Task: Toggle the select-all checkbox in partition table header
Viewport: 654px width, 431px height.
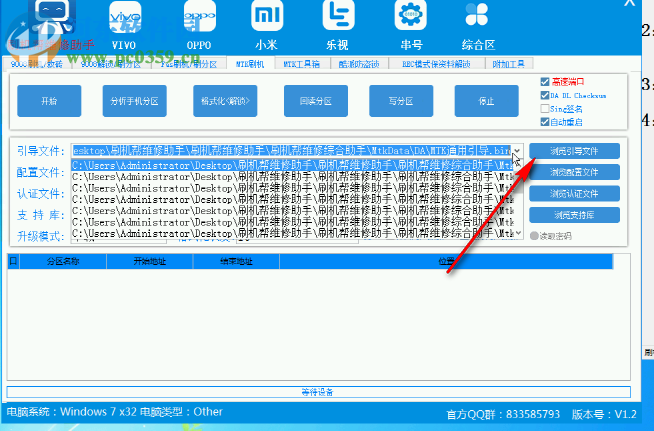Action: coord(13,261)
